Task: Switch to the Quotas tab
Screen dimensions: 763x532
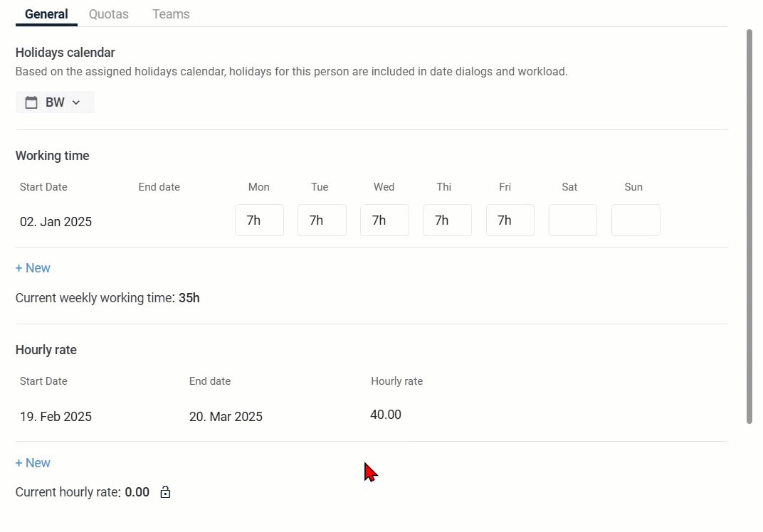Action: point(108,14)
